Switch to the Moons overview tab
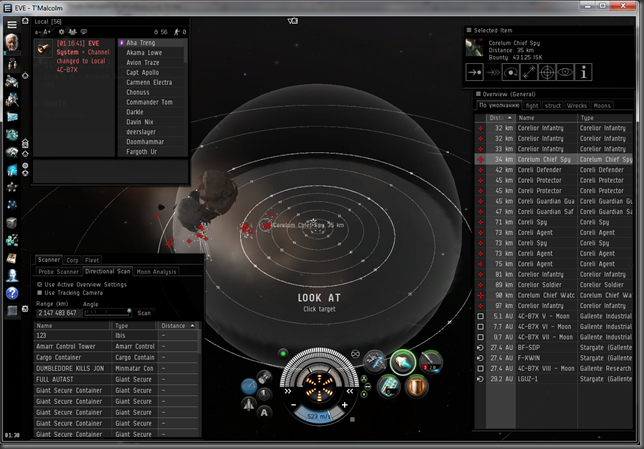The height and width of the screenshot is (449, 644). point(602,106)
